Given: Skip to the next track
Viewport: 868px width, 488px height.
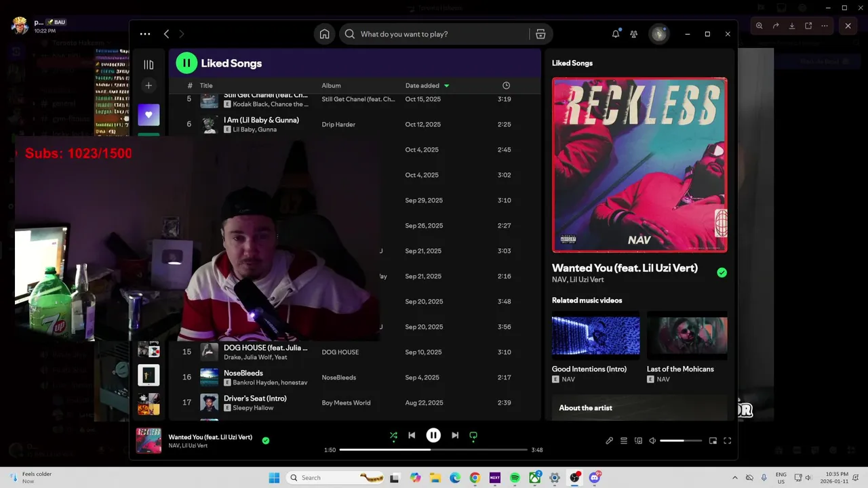Looking at the screenshot, I should (455, 435).
